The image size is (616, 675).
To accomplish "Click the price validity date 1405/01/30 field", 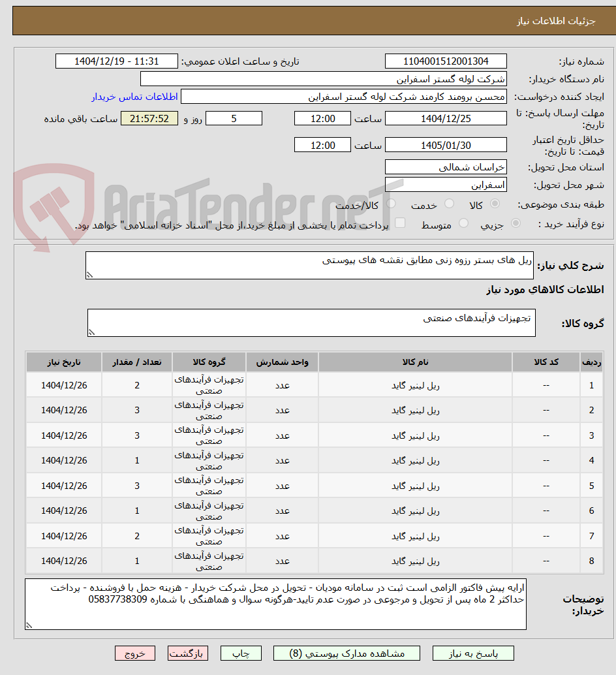I will tap(446, 145).
